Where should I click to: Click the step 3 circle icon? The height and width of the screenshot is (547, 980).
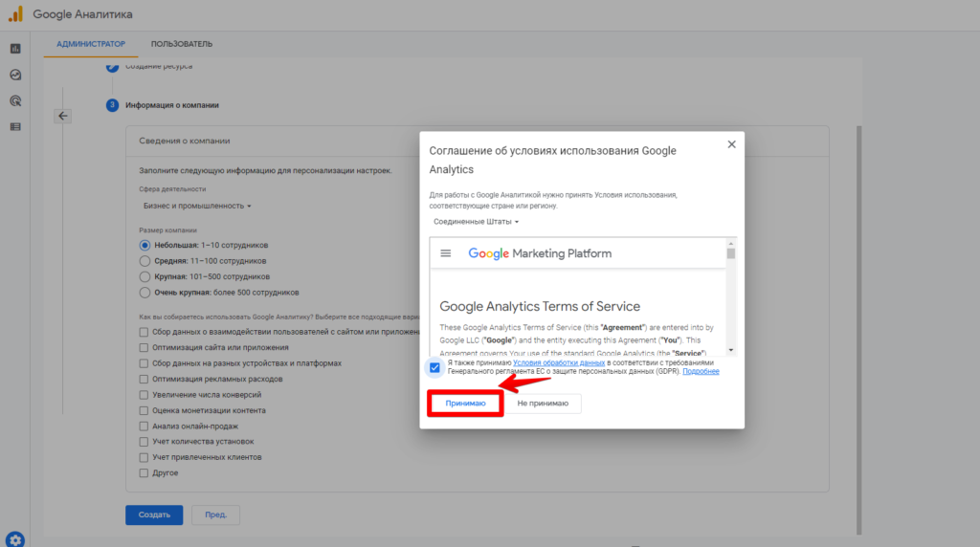pyautogui.click(x=112, y=105)
